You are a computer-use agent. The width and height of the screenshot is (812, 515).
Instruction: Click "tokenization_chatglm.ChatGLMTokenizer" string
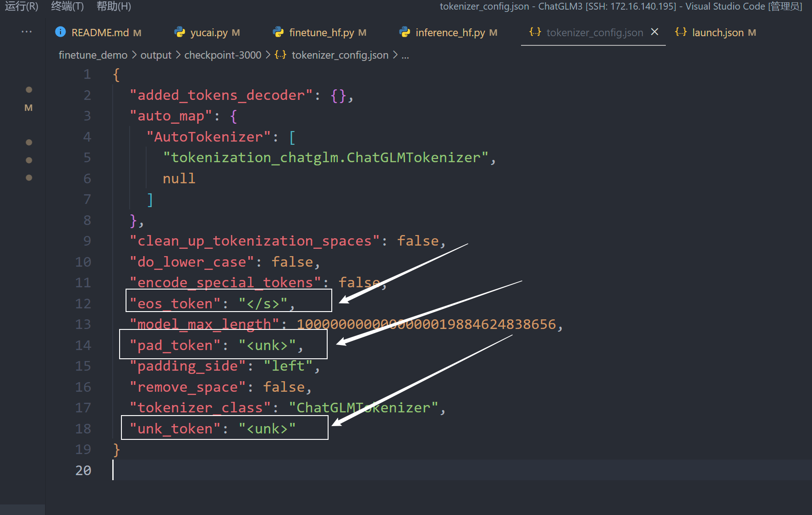click(x=326, y=157)
